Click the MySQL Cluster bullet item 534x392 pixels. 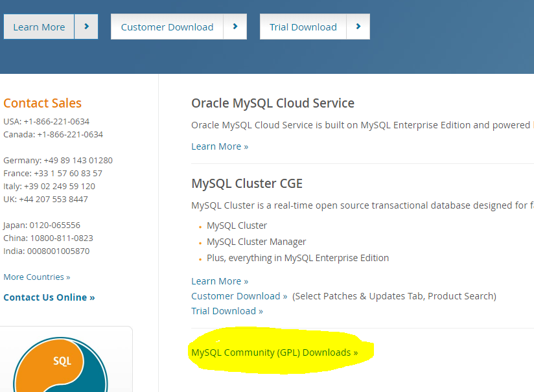pyautogui.click(x=237, y=225)
